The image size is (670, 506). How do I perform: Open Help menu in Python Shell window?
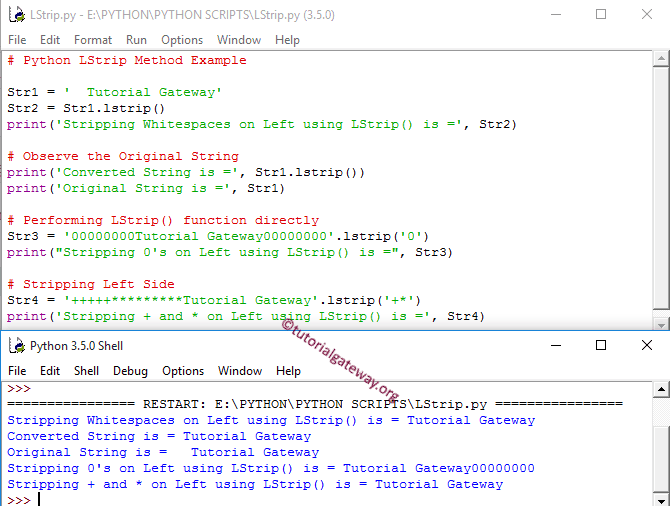pos(288,371)
